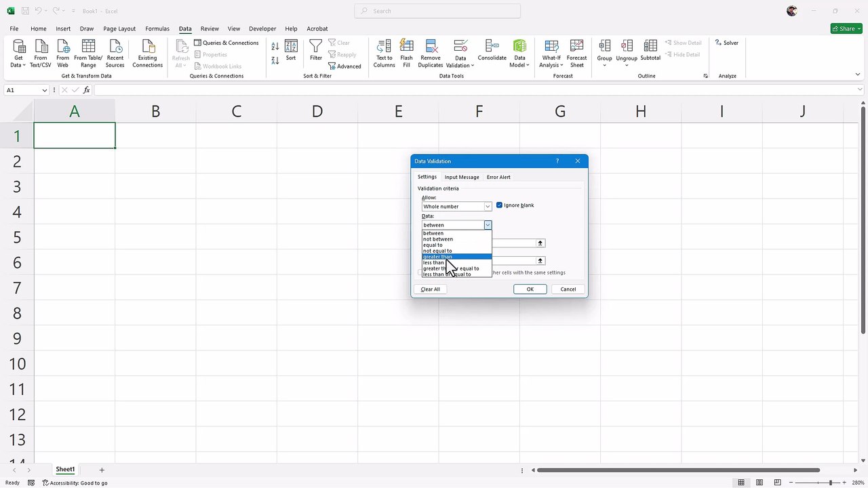This screenshot has width=868, height=488.
Task: Select 'not between' in the Data list
Action: [456, 239]
